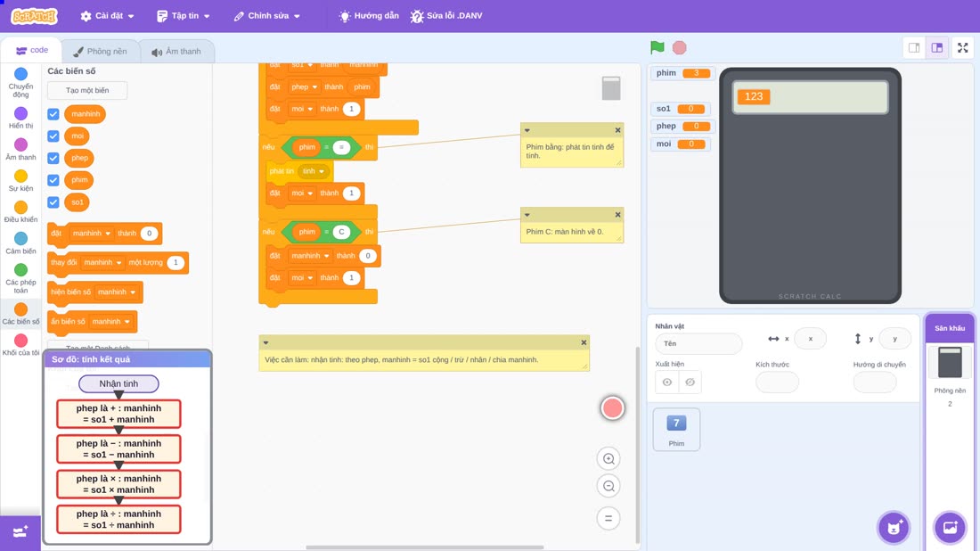Open the Cài đặt dropdown menu
Image resolution: width=980 pixels, height=551 pixels.
coord(107,16)
